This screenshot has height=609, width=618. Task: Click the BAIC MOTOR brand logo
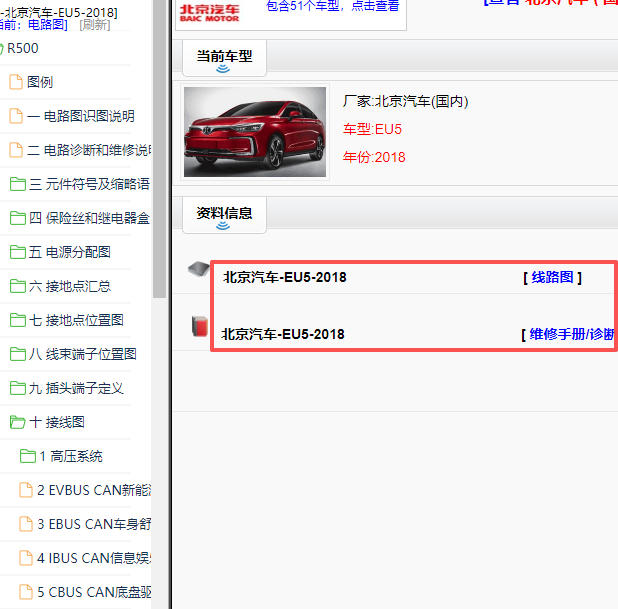tap(209, 13)
